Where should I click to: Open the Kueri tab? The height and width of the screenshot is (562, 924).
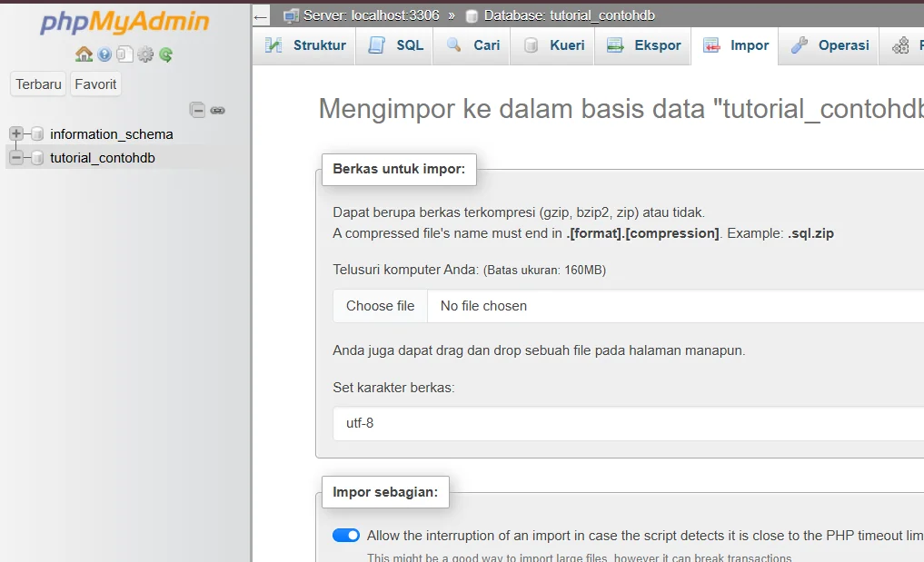pos(552,45)
